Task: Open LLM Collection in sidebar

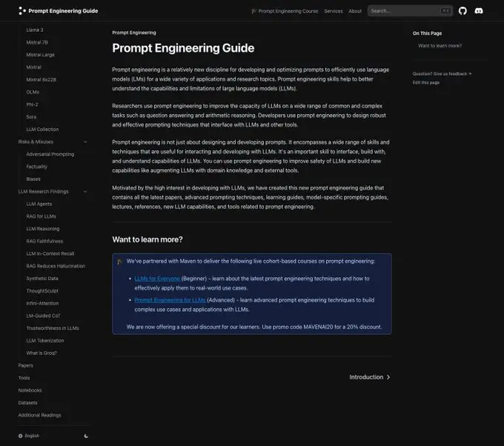Action: point(42,129)
